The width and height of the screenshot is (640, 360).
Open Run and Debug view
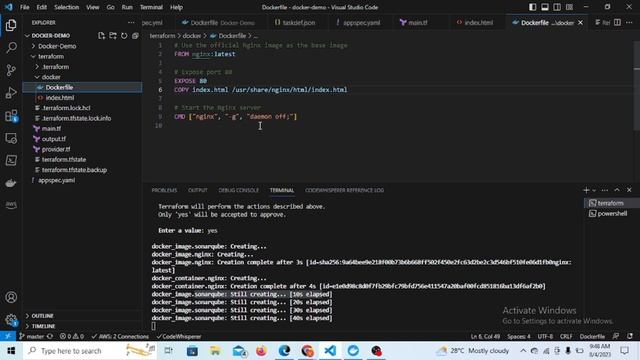tap(11, 93)
